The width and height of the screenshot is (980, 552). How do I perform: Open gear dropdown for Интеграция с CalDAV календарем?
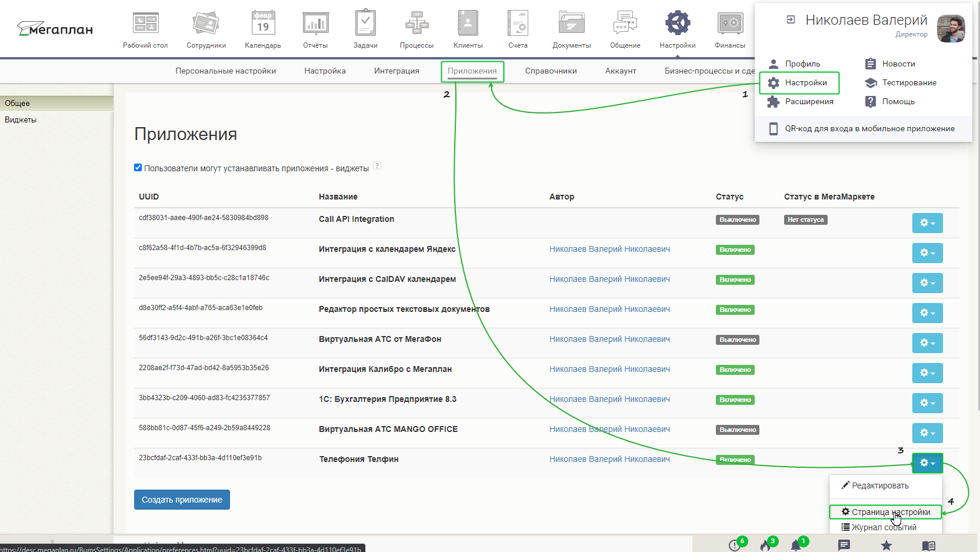pos(927,283)
